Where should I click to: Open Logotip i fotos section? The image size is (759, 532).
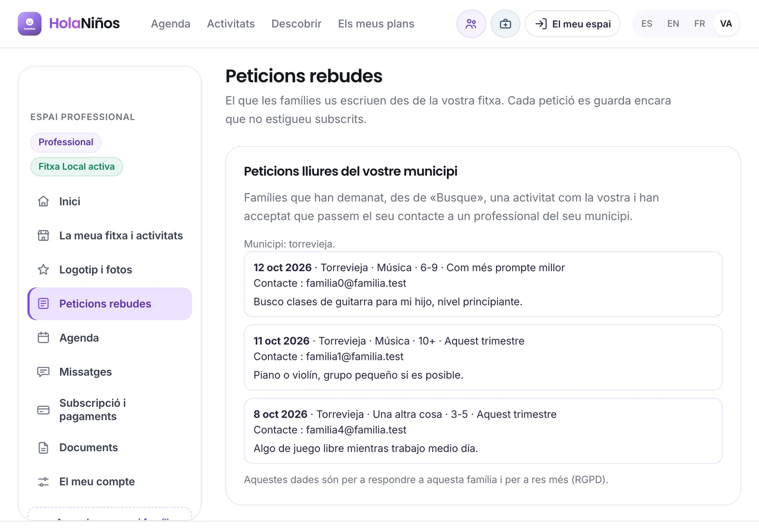110,270
